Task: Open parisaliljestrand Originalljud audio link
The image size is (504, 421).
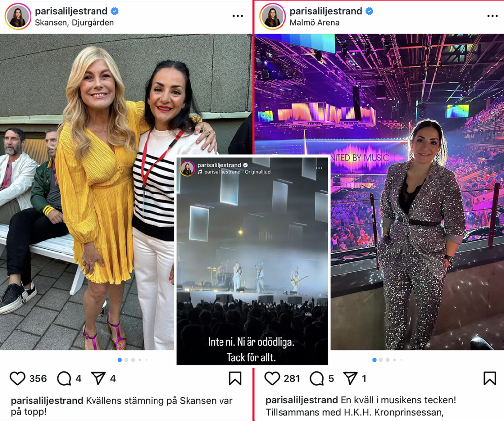Action: tap(234, 172)
